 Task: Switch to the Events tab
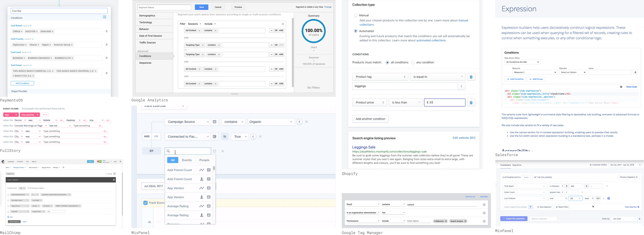pyautogui.click(x=187, y=160)
